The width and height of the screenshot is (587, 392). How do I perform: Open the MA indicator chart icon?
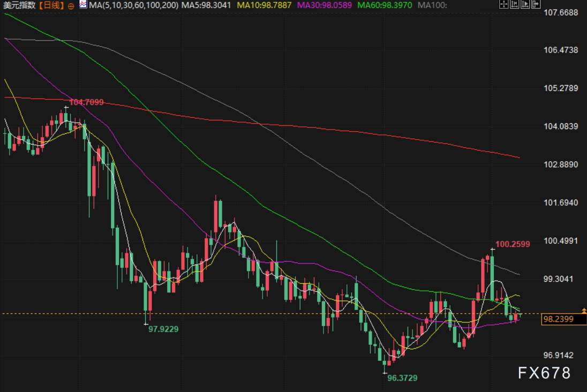point(83,4)
